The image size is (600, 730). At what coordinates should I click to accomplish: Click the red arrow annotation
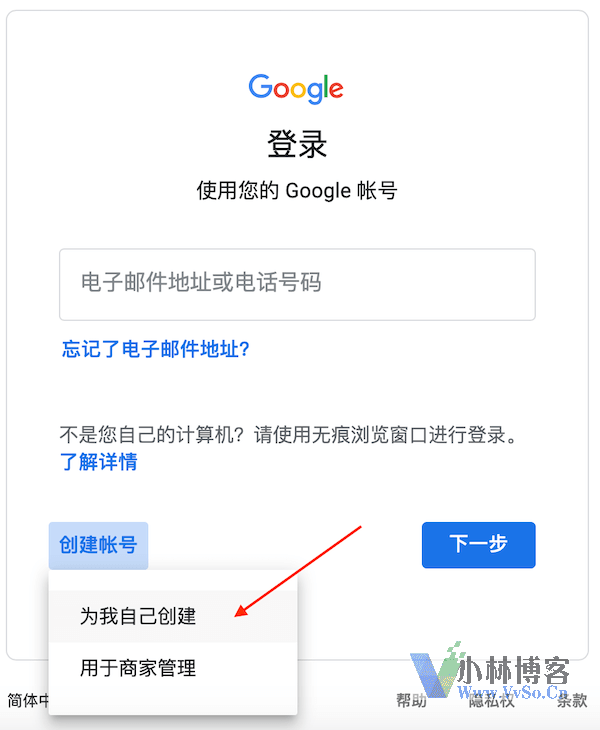pyautogui.click(x=298, y=571)
